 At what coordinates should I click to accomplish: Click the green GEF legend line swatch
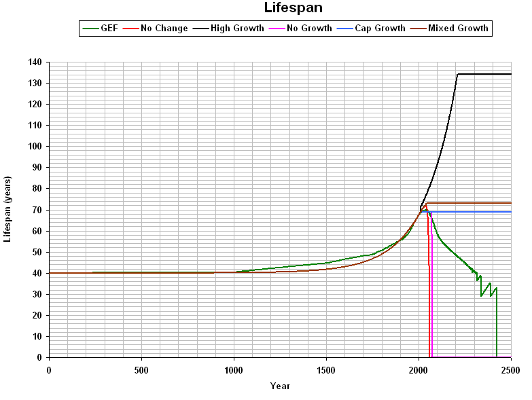pyautogui.click(x=90, y=29)
